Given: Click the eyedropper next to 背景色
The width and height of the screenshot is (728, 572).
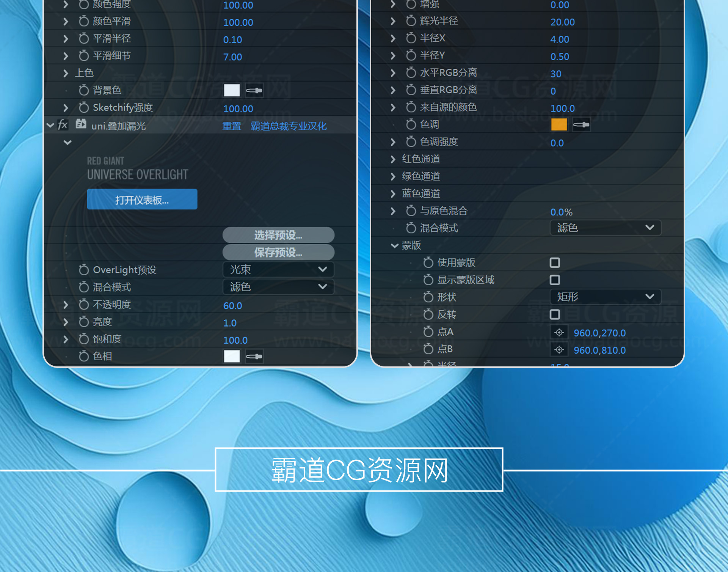Looking at the screenshot, I should tap(254, 90).
